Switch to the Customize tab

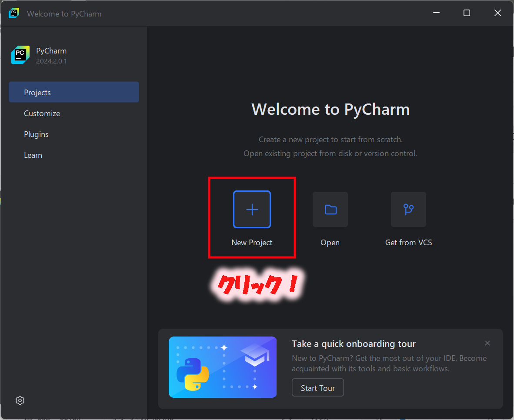[x=74, y=113]
